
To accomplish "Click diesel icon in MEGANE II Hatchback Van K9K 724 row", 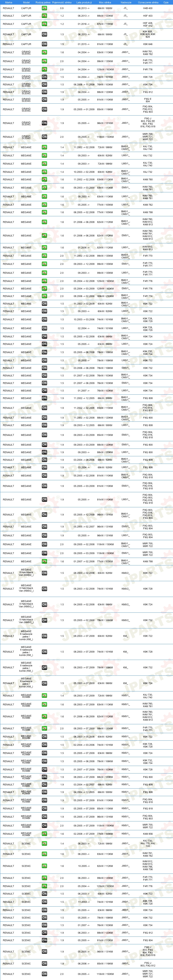I will pyautogui.click(x=44, y=604).
